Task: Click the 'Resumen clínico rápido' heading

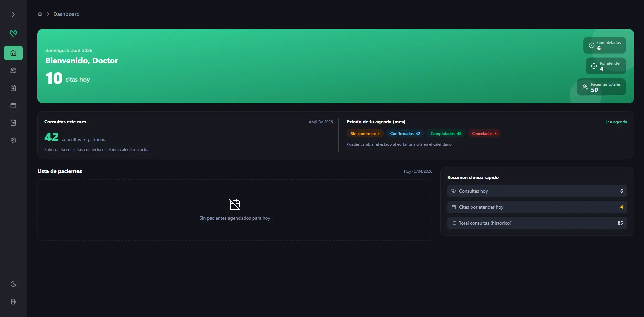Action: [473, 177]
